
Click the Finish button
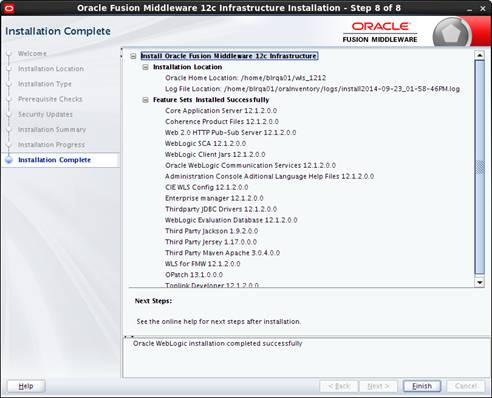422,386
